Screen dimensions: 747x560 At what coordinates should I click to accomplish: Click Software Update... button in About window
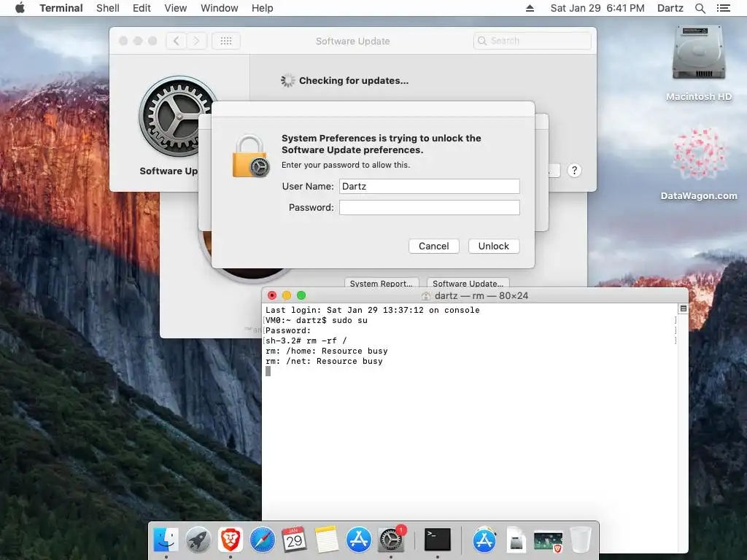tap(468, 283)
